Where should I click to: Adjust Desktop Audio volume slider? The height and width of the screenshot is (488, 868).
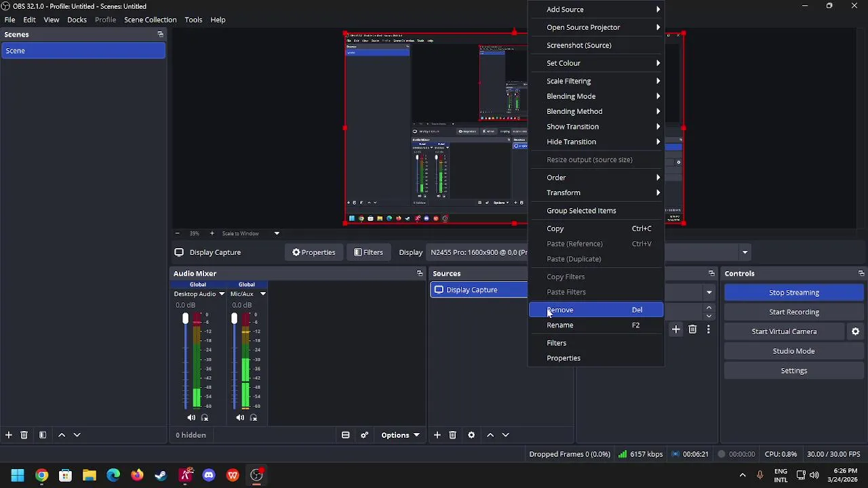tap(185, 319)
